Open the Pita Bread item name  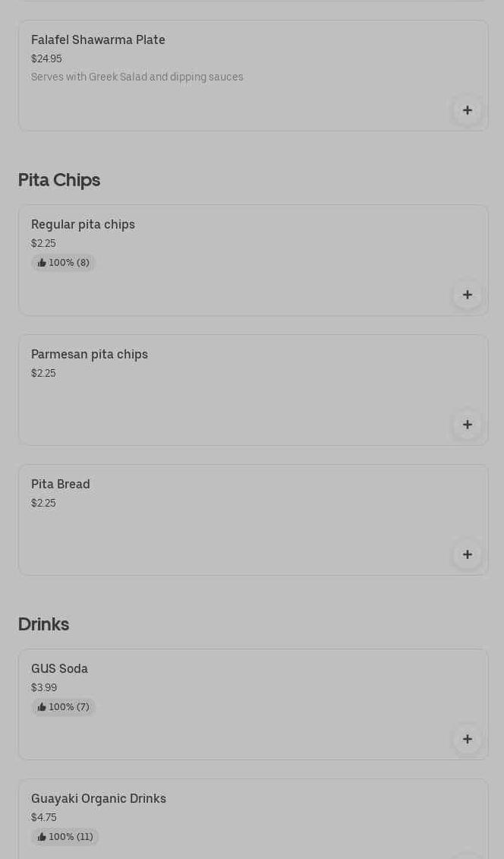click(x=61, y=484)
